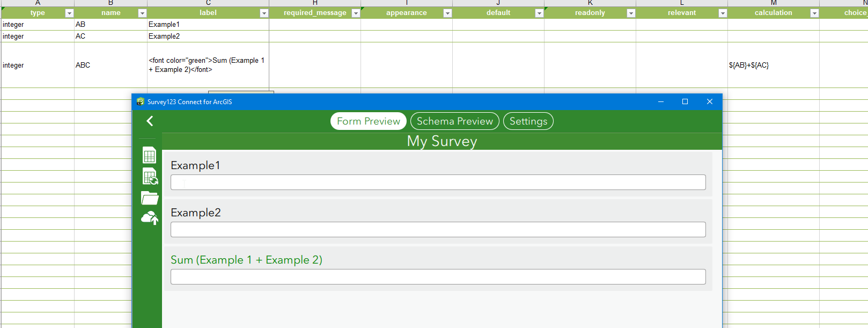868x328 pixels.
Task: Click the Sum (Example 1 + Example 2) field
Action: 438,277
